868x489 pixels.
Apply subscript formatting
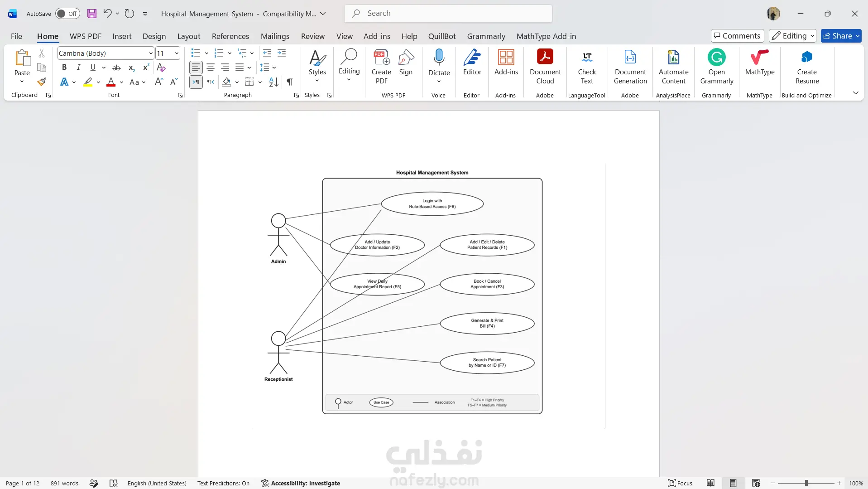point(131,68)
